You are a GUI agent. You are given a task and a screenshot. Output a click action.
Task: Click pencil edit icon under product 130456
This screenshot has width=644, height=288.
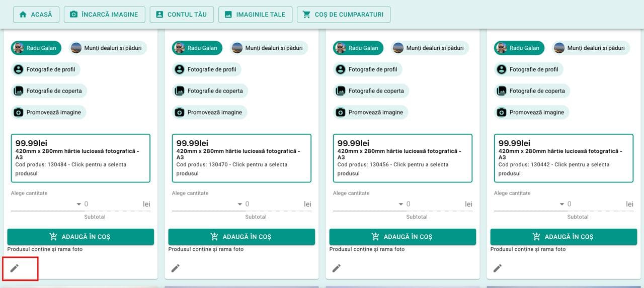pyautogui.click(x=337, y=268)
